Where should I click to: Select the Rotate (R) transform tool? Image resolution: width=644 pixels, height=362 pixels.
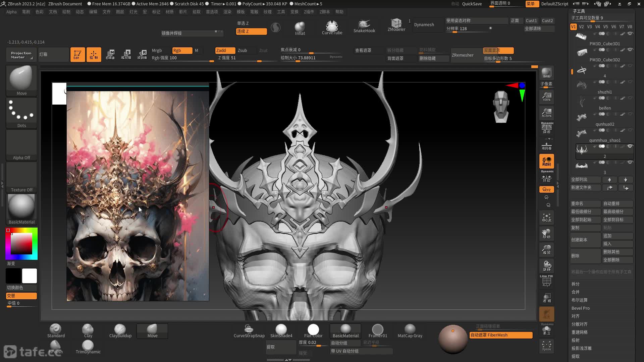pyautogui.click(x=142, y=54)
